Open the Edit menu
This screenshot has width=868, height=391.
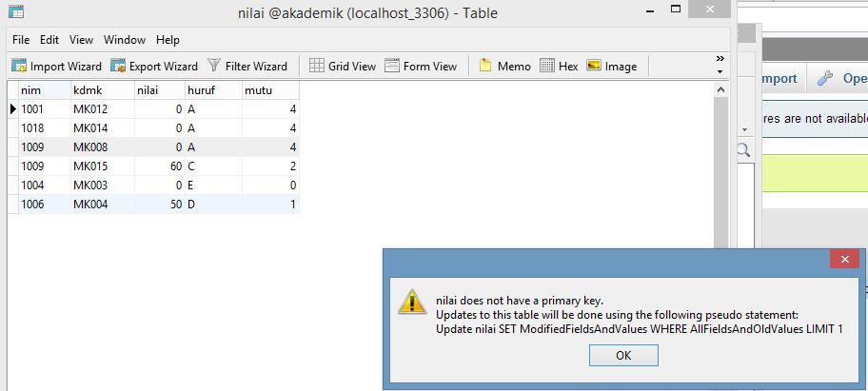(x=49, y=40)
